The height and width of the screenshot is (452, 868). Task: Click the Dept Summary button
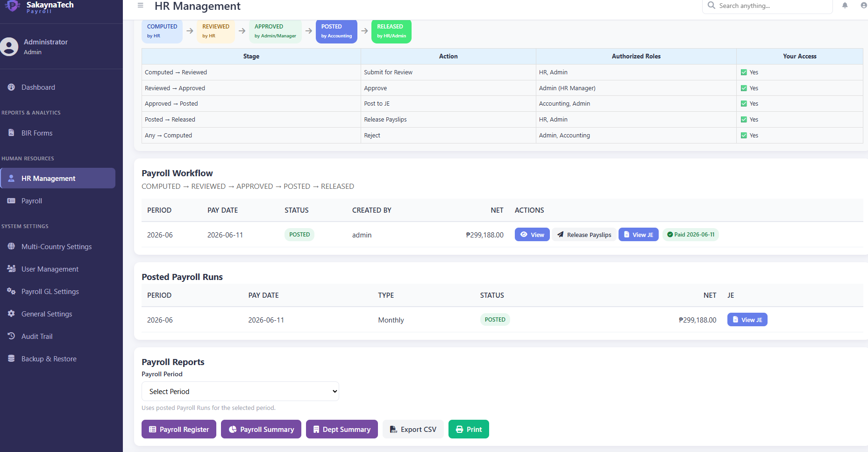pyautogui.click(x=342, y=429)
